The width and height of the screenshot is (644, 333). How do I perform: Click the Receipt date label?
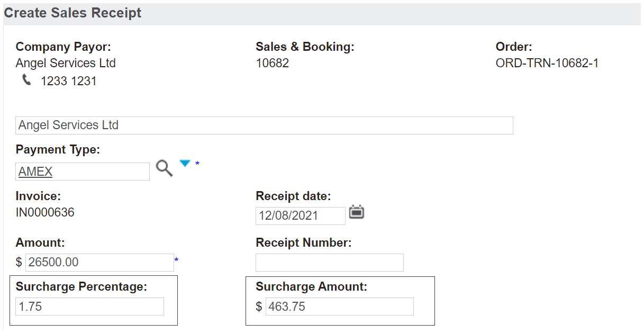pyautogui.click(x=293, y=196)
